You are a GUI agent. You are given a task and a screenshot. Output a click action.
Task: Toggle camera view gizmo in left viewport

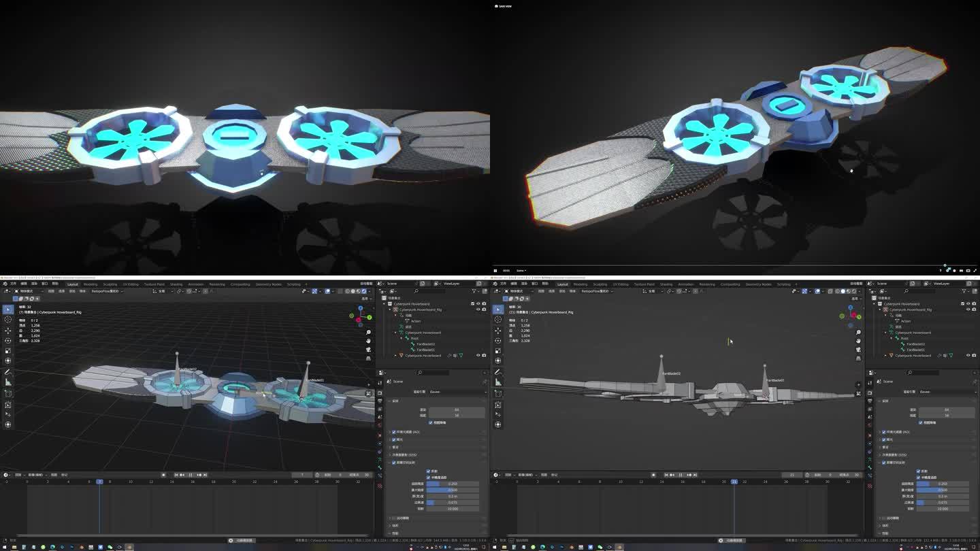point(368,350)
